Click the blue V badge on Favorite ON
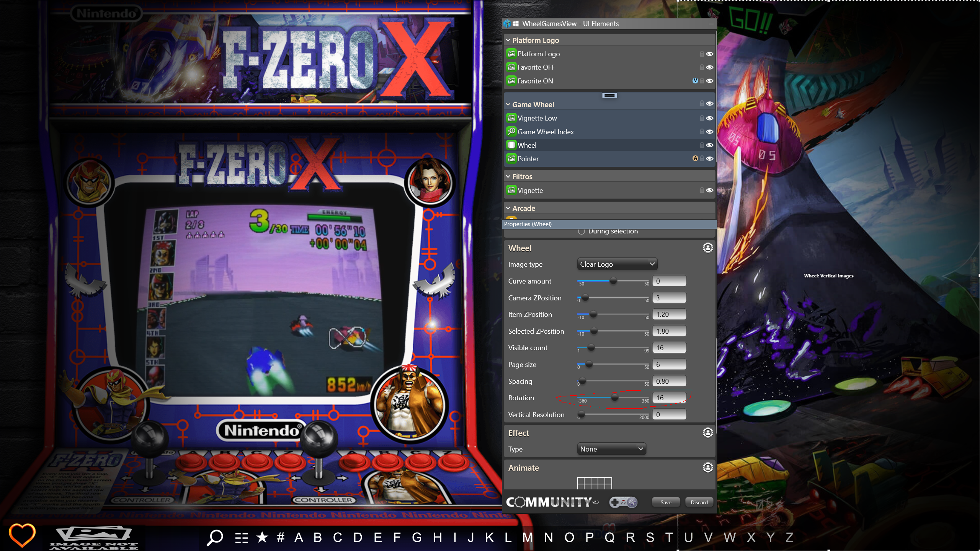 [x=695, y=81]
